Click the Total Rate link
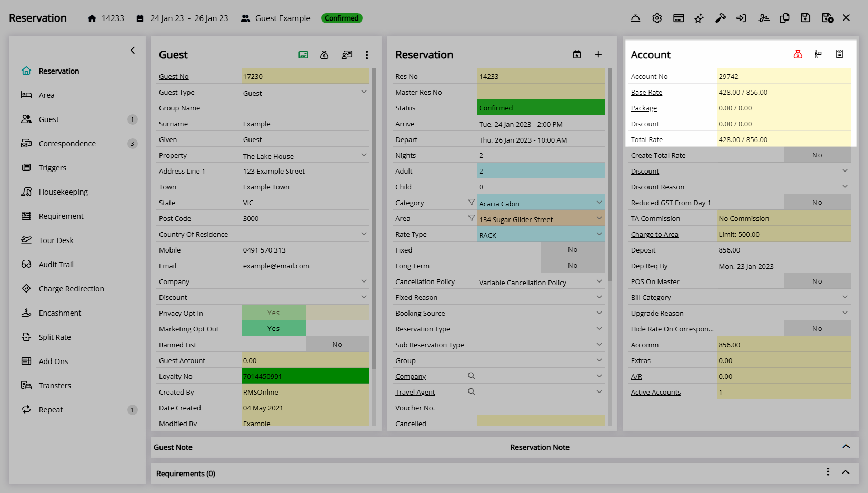The image size is (868, 493). click(647, 139)
